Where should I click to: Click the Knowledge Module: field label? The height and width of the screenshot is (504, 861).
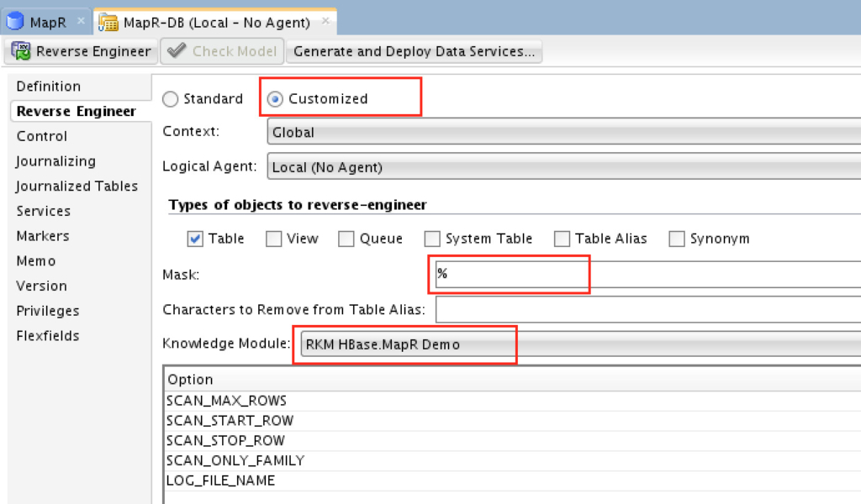click(226, 344)
